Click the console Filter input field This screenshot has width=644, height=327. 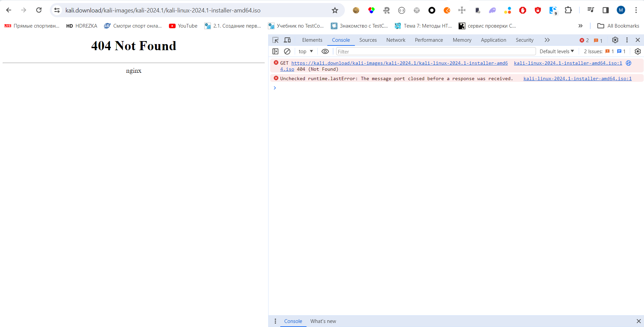click(x=436, y=52)
